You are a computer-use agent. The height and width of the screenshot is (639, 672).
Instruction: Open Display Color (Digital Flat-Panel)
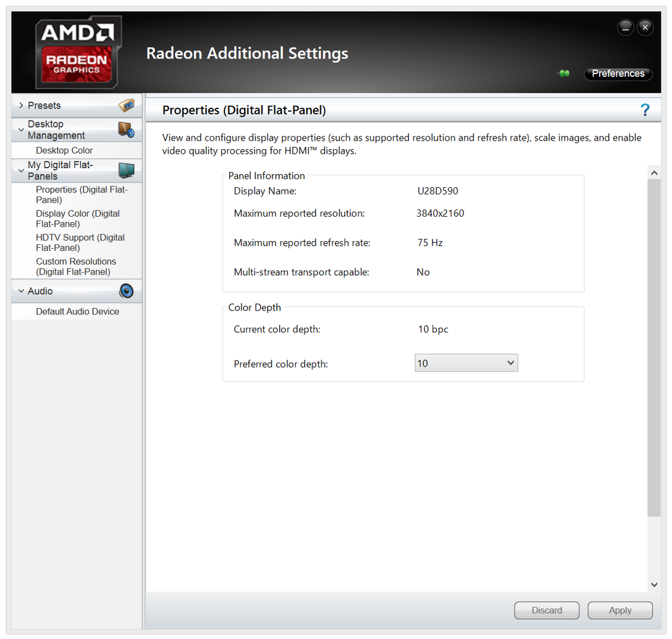[77, 219]
